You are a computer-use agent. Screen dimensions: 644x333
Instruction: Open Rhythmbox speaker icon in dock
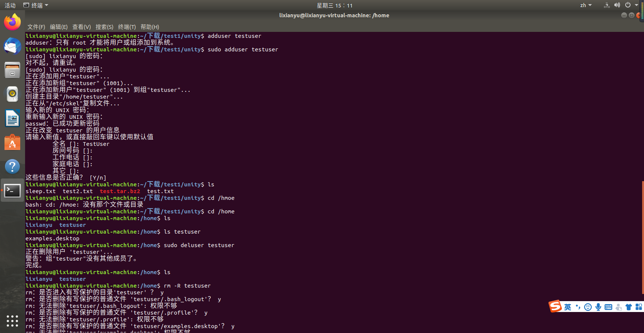point(12,94)
